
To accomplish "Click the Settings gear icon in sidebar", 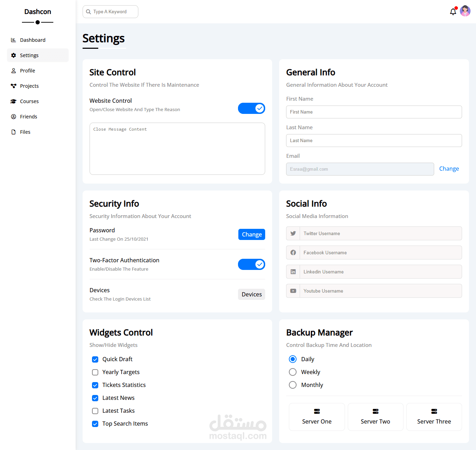I will point(14,55).
